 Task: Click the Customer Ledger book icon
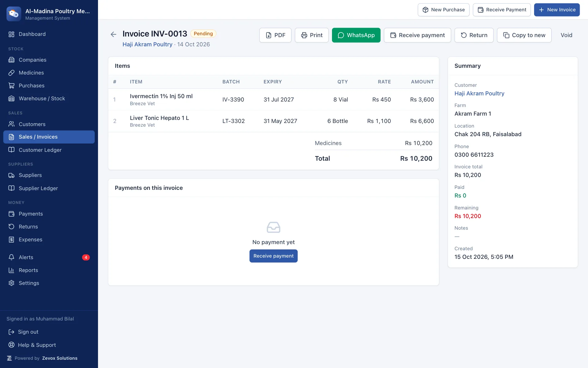point(11,150)
